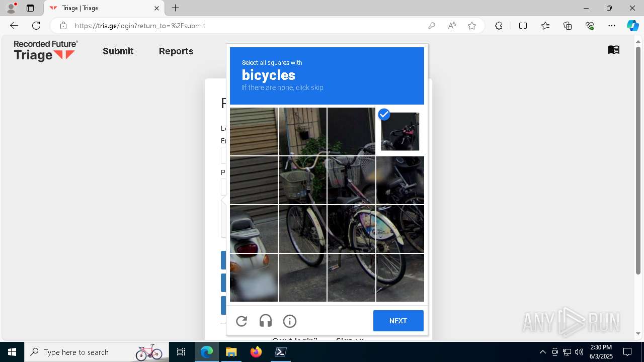
Task: Click the captcha refresh challenge icon
Action: 242,321
